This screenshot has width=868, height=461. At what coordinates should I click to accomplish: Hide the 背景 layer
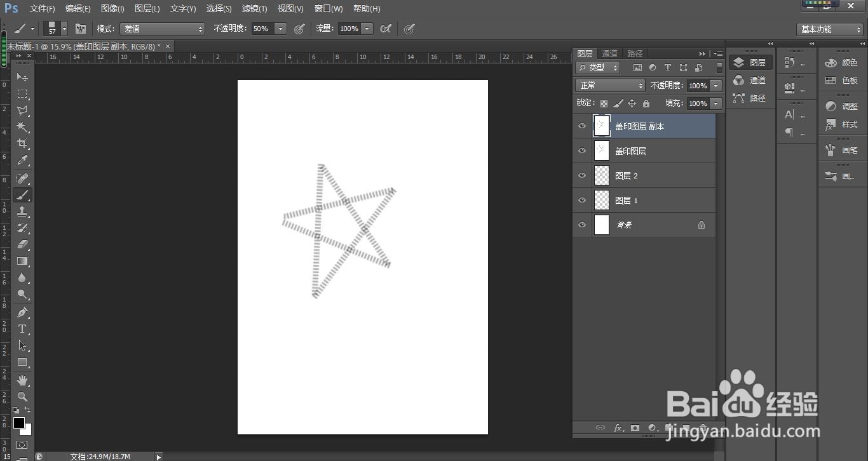tap(581, 225)
